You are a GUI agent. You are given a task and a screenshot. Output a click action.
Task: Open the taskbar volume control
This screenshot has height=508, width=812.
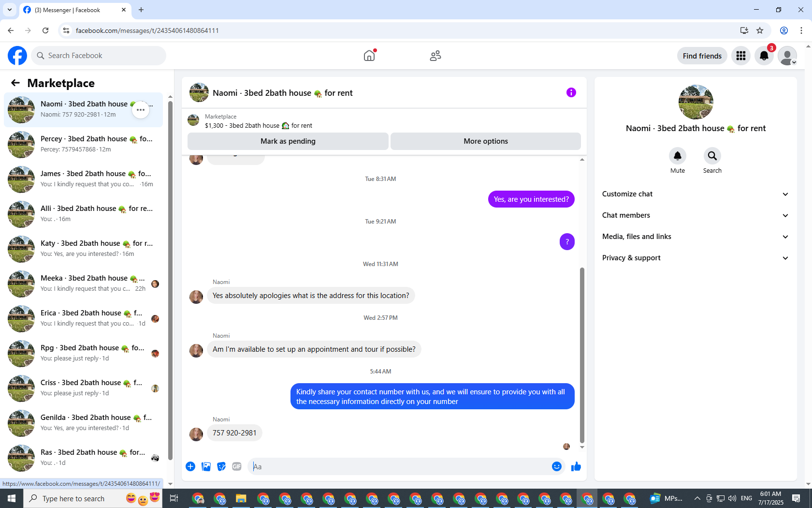coord(732,498)
